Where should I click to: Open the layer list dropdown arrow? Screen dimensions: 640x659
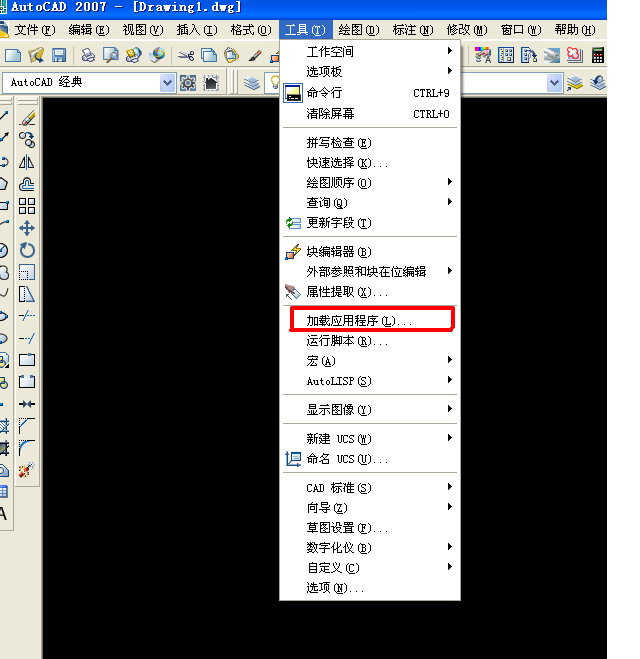(x=554, y=83)
